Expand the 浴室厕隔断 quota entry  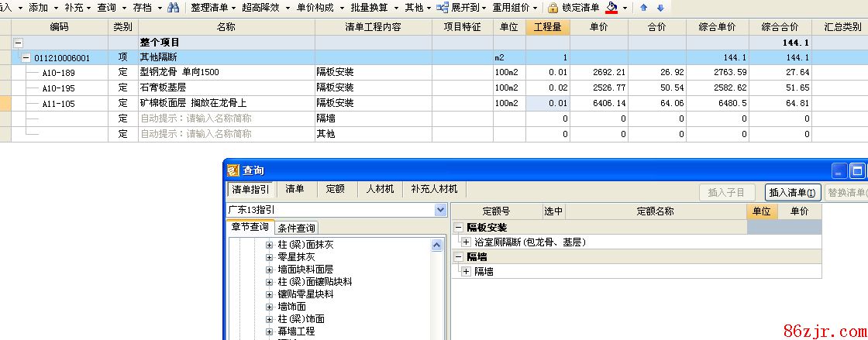click(x=466, y=242)
